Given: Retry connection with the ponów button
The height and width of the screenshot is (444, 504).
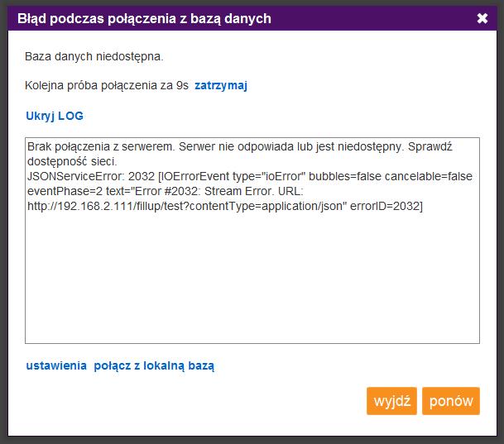Looking at the screenshot, I should pyautogui.click(x=451, y=401).
